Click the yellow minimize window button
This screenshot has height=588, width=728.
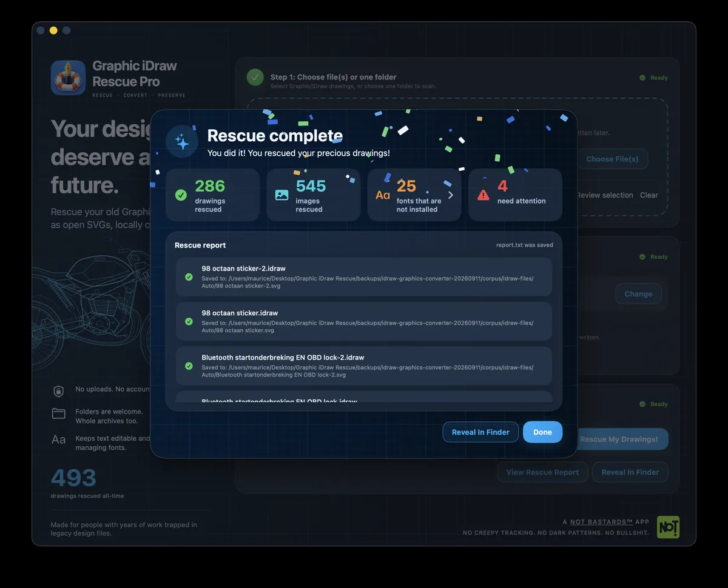coord(53,30)
